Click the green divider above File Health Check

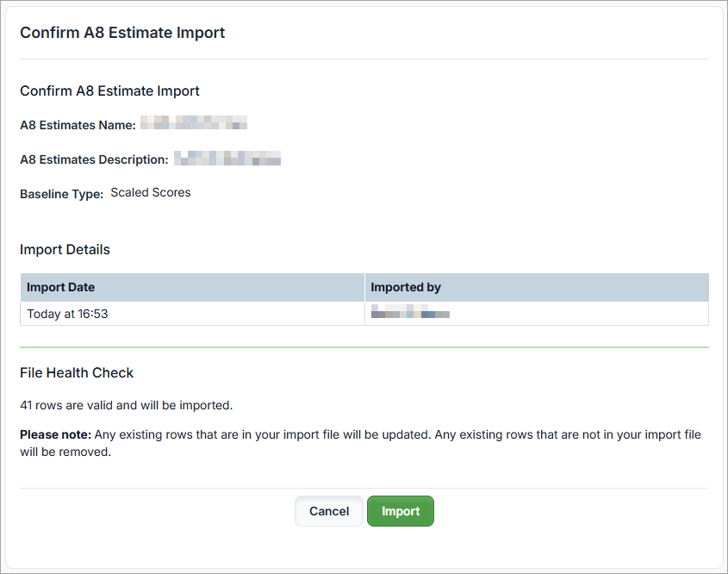tap(364, 347)
